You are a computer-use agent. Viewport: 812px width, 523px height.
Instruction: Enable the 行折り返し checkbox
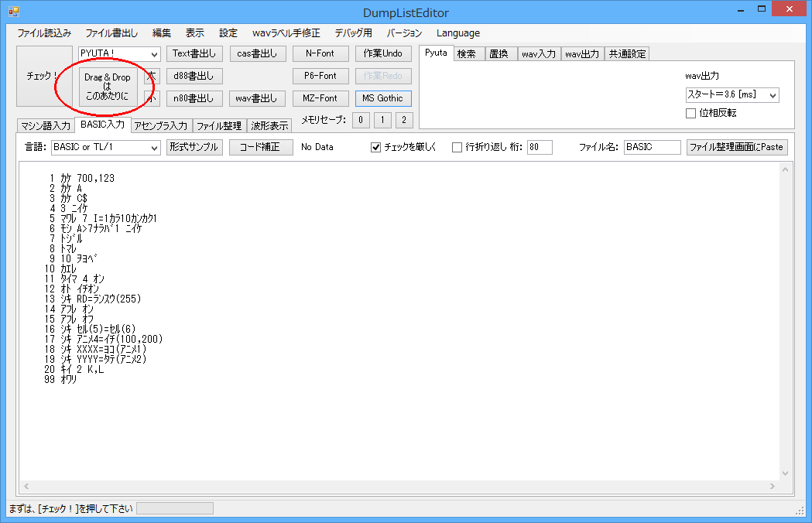[457, 148]
